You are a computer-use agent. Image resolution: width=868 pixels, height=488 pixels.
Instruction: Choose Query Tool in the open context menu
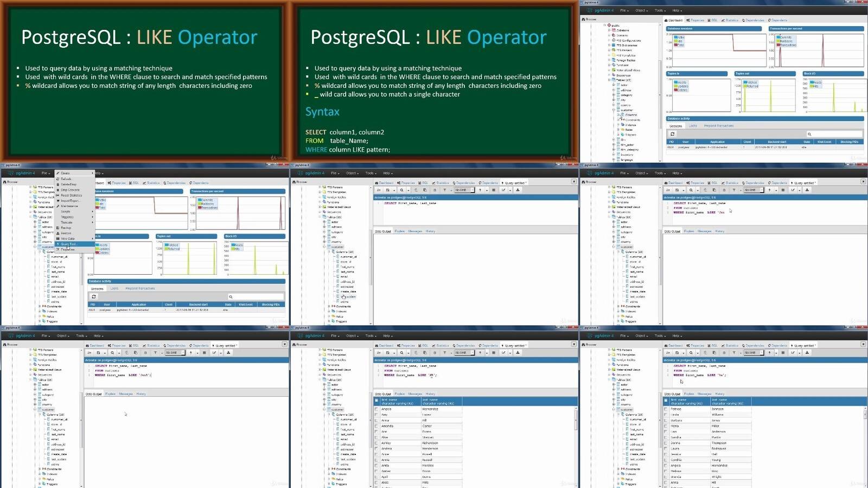pyautogui.click(x=74, y=244)
